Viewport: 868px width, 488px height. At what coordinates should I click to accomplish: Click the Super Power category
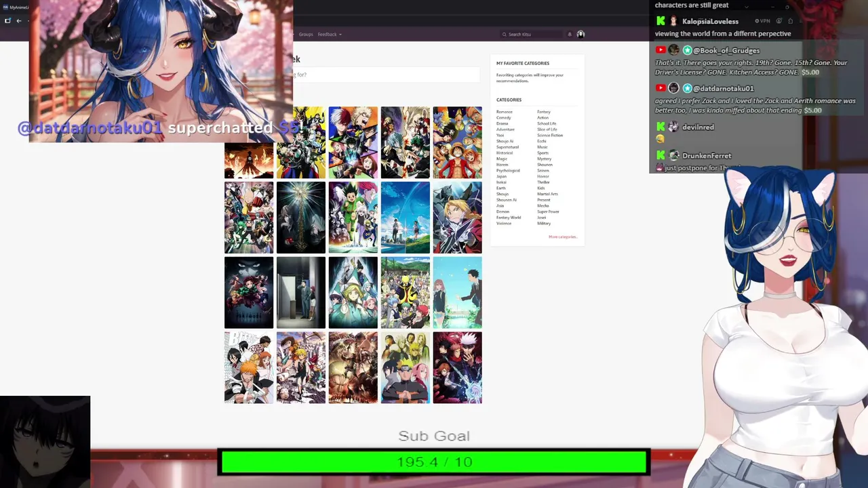click(548, 211)
